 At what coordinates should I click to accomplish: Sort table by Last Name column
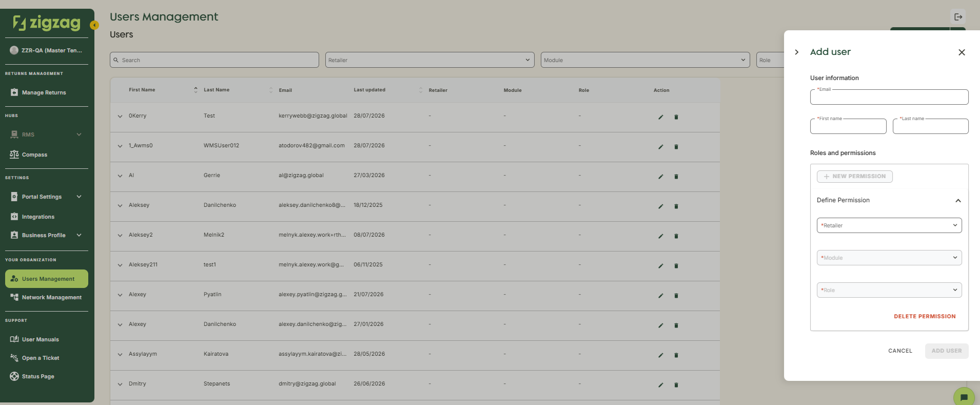271,90
